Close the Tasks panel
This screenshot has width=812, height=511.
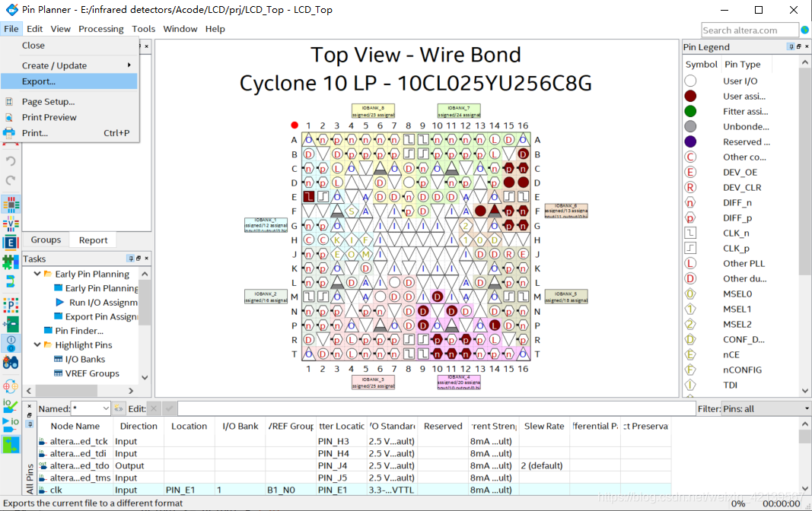tap(147, 258)
